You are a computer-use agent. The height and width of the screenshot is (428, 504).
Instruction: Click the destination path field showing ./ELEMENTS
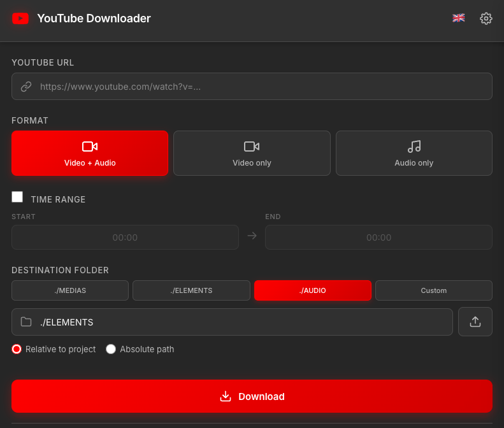(x=232, y=322)
